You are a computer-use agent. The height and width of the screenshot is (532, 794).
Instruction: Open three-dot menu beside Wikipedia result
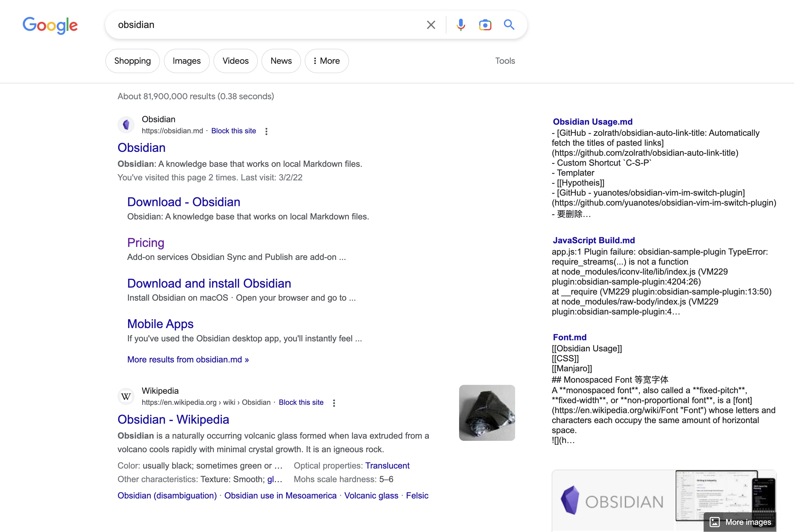click(x=334, y=403)
